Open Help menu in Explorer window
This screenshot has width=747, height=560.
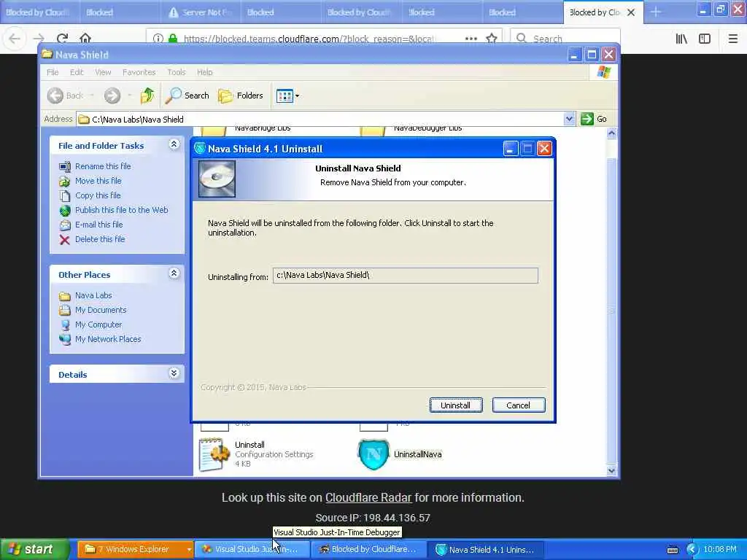click(x=204, y=72)
